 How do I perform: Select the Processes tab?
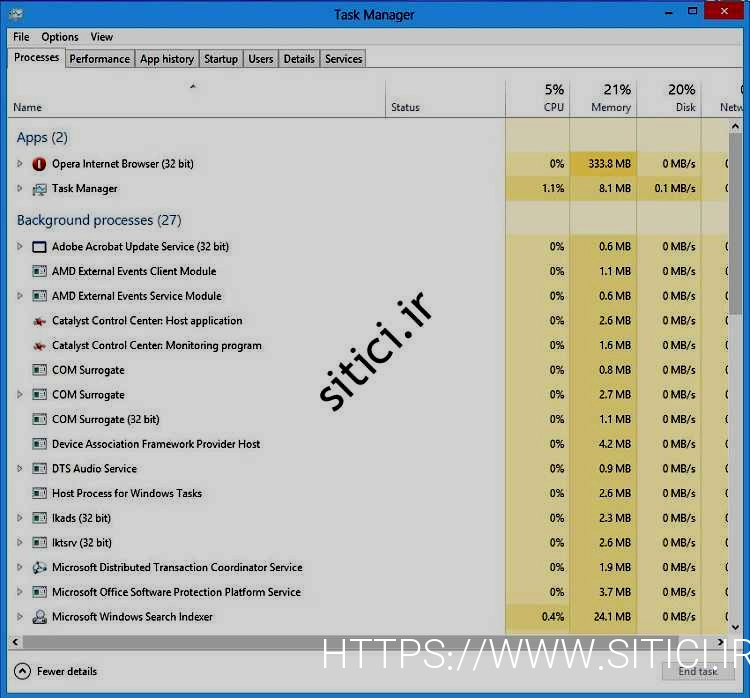click(x=36, y=57)
